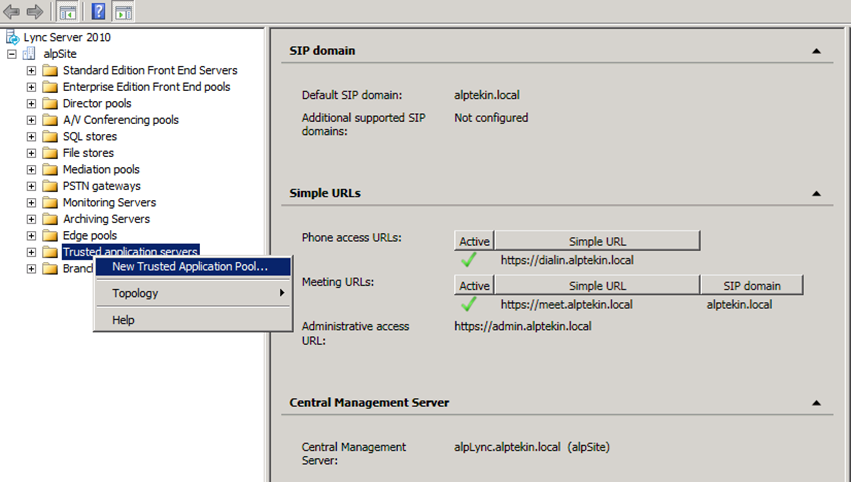
Task: Click Simple URL column header in Phone access URLs
Action: pyautogui.click(x=597, y=241)
